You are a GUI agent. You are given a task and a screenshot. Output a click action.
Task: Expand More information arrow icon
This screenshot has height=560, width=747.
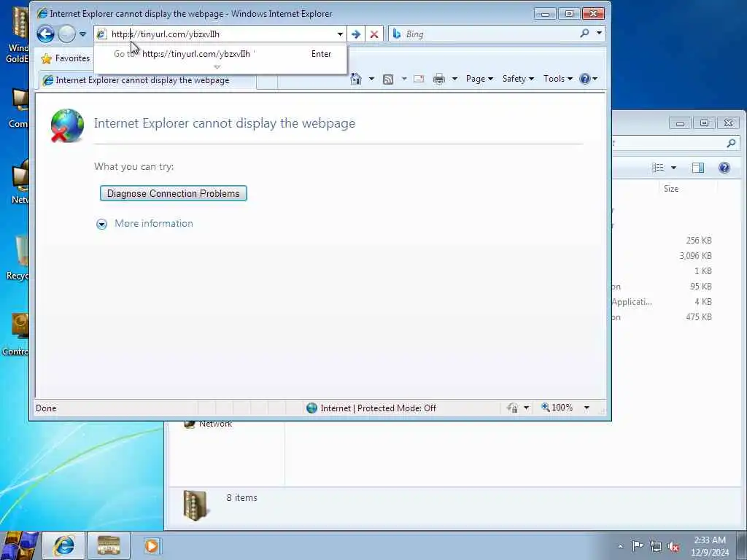point(101,225)
